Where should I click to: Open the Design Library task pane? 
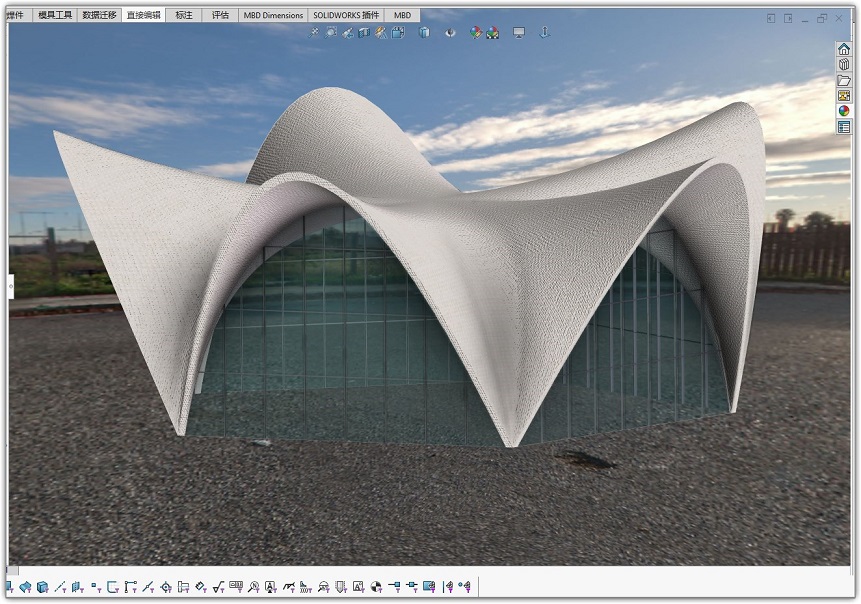tap(844, 64)
